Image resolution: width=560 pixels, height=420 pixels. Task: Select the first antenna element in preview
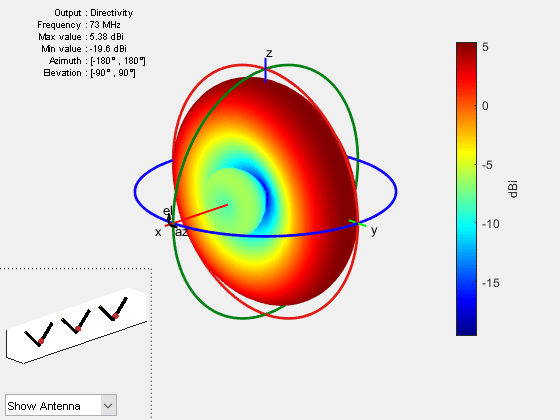pyautogui.click(x=39, y=335)
